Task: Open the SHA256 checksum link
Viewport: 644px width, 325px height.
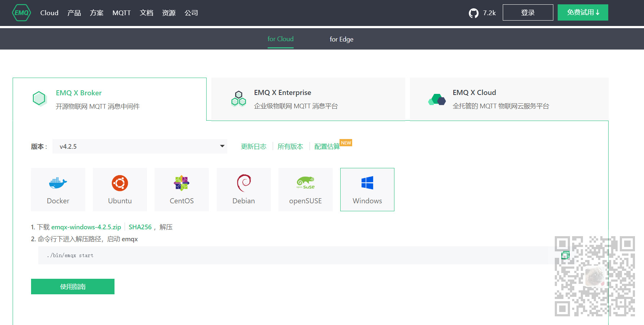Action: [140, 227]
